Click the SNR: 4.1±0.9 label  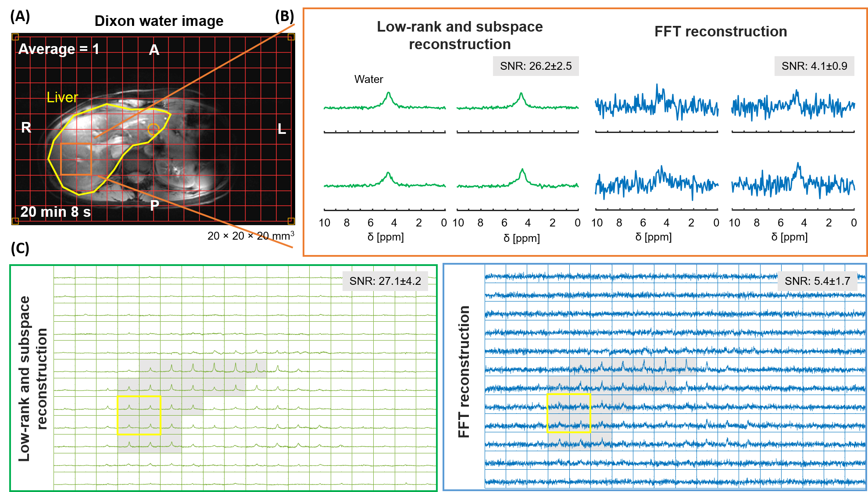click(814, 66)
